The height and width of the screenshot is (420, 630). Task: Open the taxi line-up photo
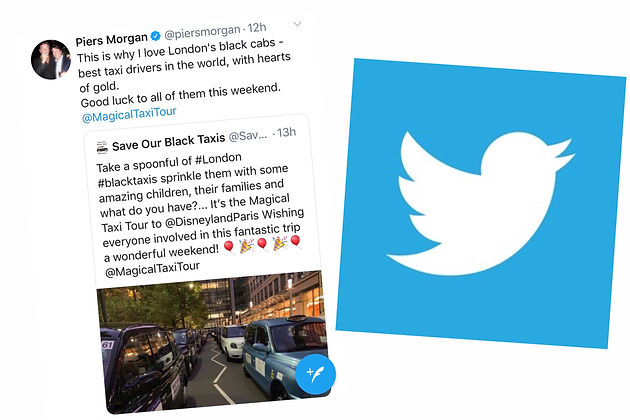(214, 343)
